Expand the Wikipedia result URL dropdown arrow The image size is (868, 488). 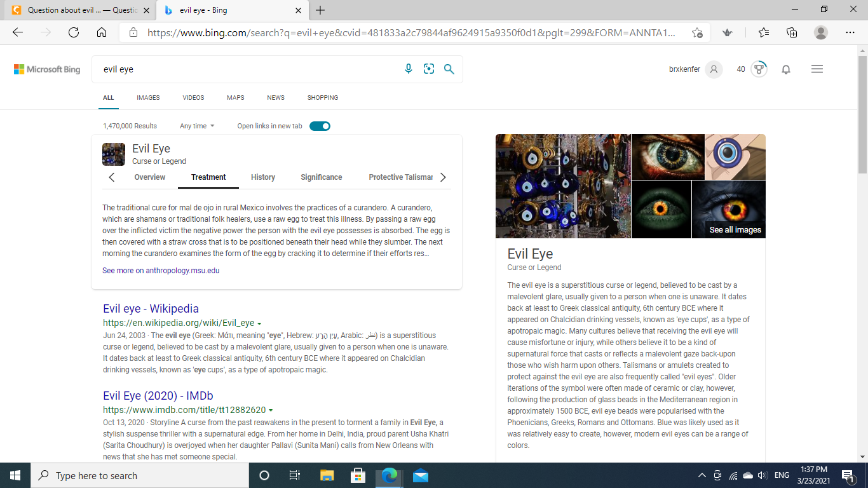point(260,323)
